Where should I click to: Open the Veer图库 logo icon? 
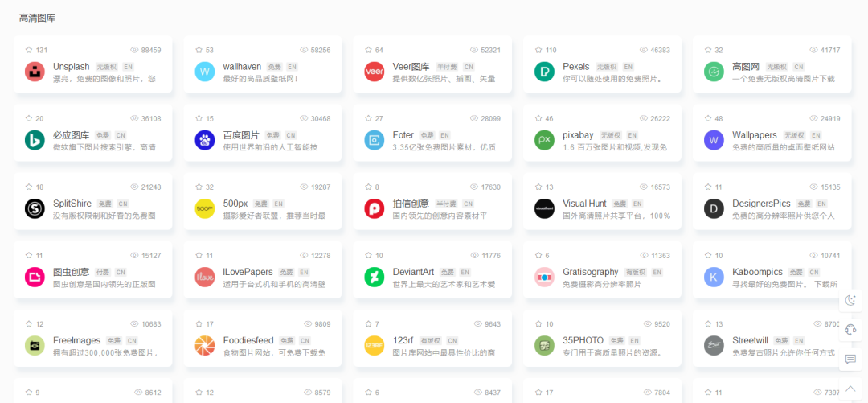click(x=375, y=72)
